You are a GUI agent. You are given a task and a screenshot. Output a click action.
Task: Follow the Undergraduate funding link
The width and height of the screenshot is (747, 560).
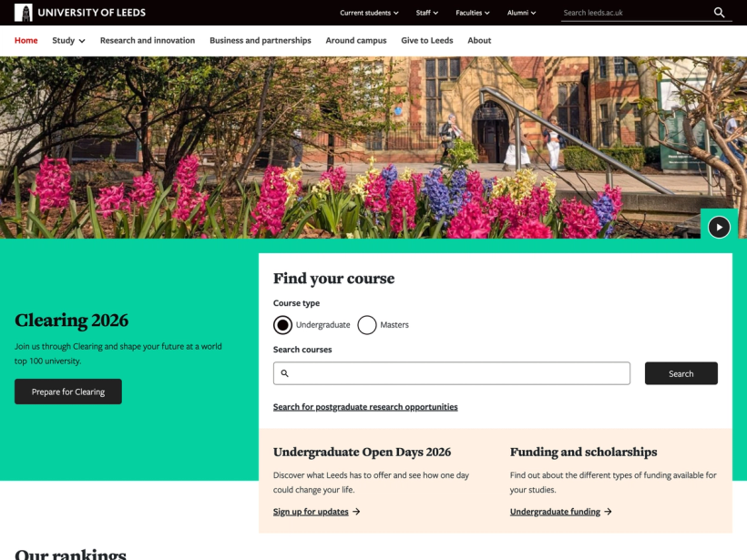(555, 512)
